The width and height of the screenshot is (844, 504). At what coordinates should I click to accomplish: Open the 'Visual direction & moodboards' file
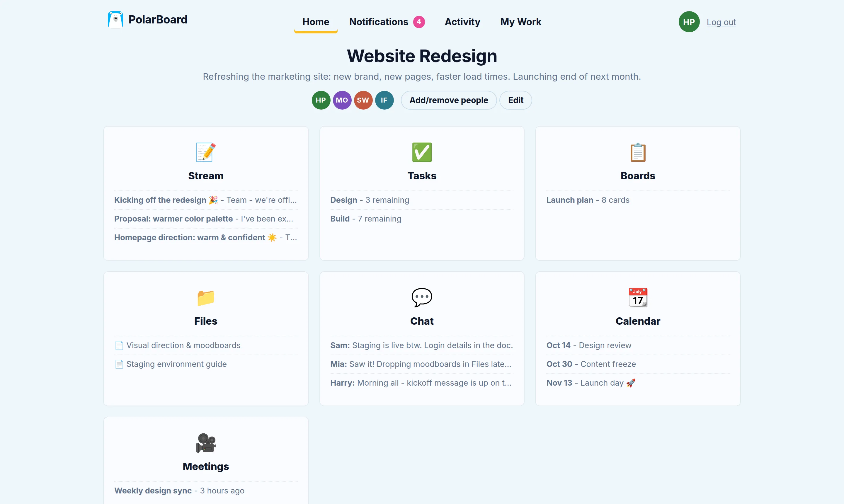(x=205, y=345)
